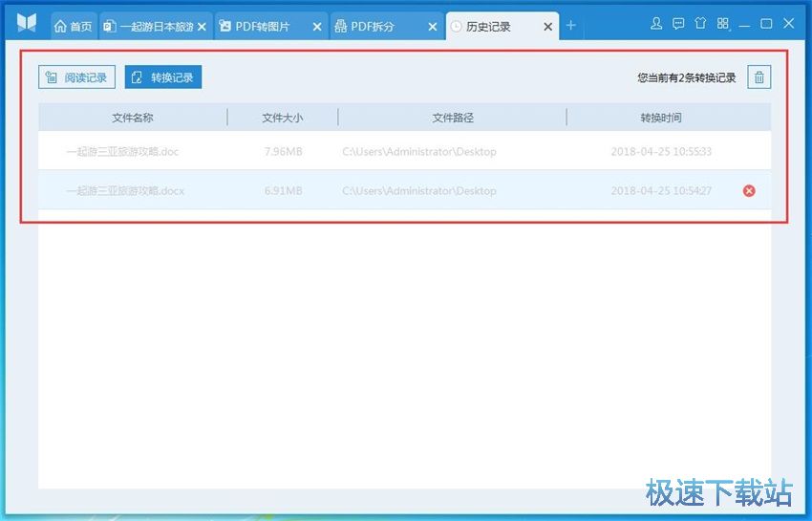
Task: Open the apps grid menu icon
Action: click(723, 23)
